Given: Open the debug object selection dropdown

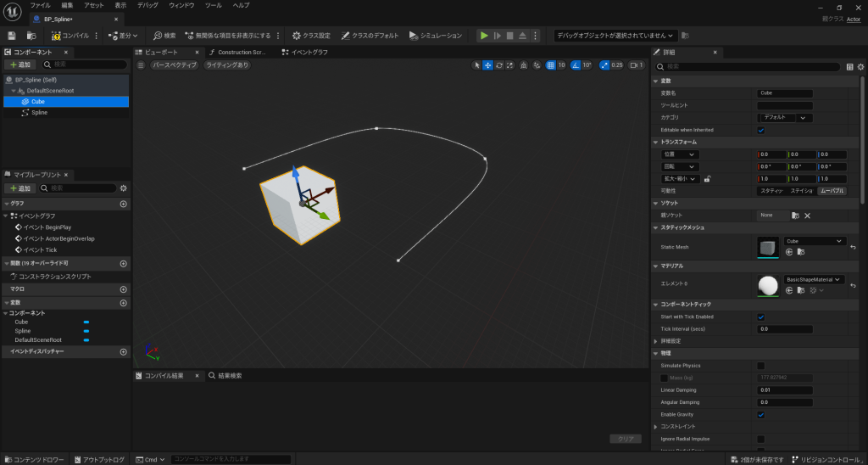Looking at the screenshot, I should (x=615, y=36).
